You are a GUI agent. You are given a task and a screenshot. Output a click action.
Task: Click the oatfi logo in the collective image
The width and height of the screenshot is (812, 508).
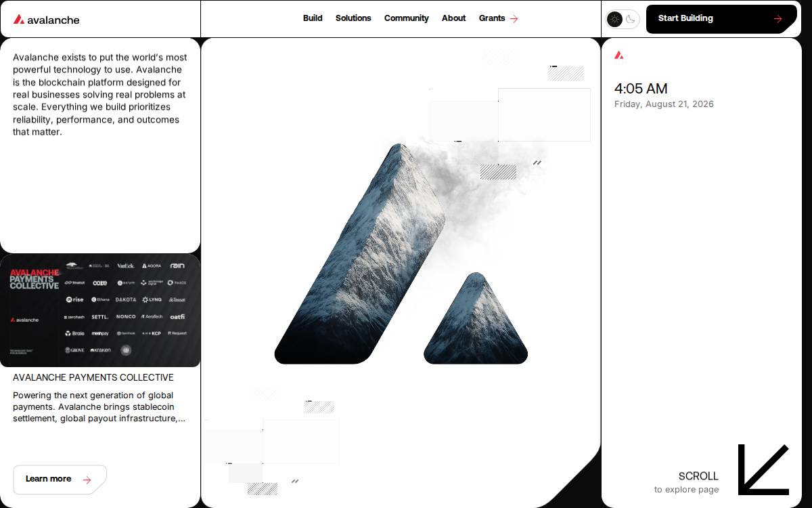177,316
